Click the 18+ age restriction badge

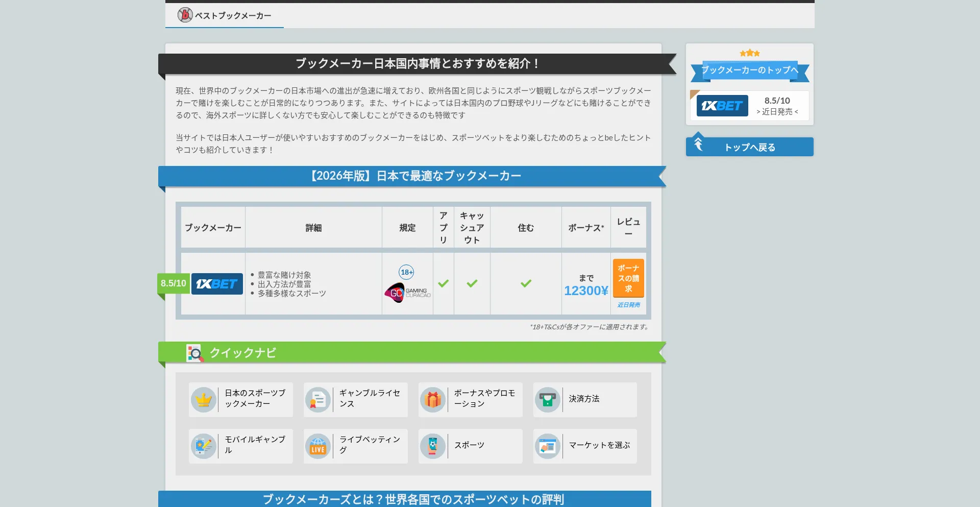coord(406,272)
